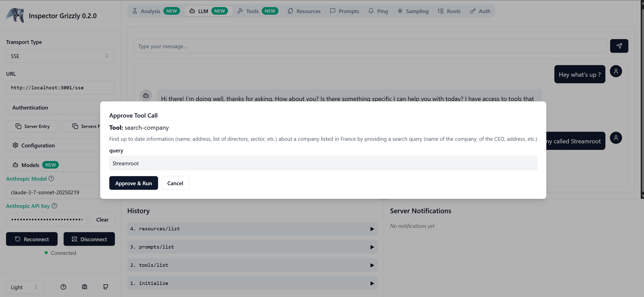Screen dimensions: 644x297
Task: Cancel the tool call approval
Action: coord(175,183)
